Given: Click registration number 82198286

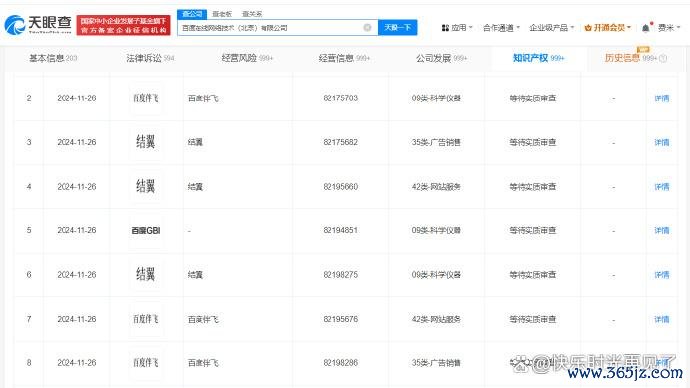Looking at the screenshot, I should pyautogui.click(x=341, y=362).
